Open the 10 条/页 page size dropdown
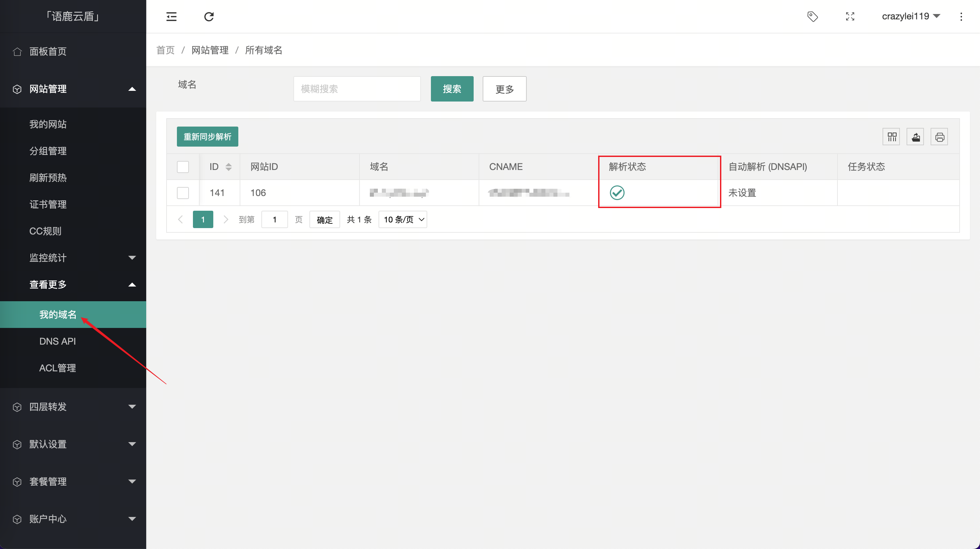The width and height of the screenshot is (980, 549). click(403, 219)
